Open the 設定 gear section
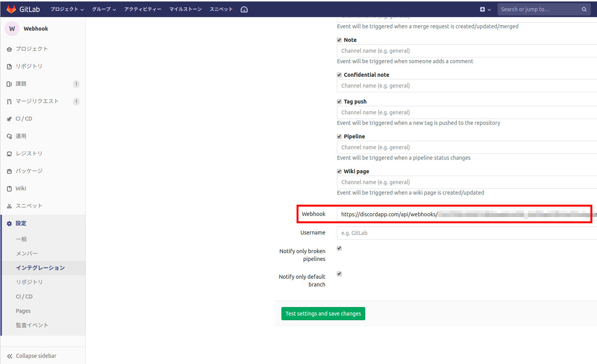This screenshot has height=364, width=597. [x=21, y=223]
